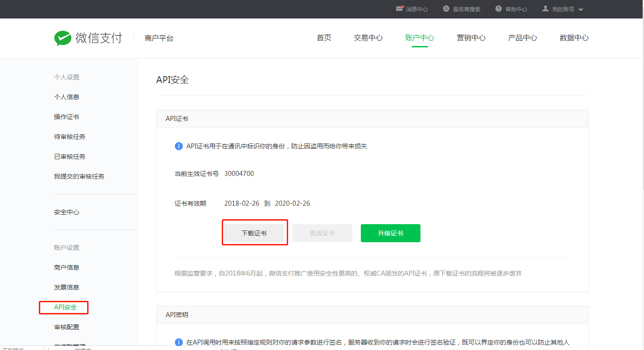Select the 账户中心 tab
Image resolution: width=644 pixels, height=350 pixels.
point(420,38)
